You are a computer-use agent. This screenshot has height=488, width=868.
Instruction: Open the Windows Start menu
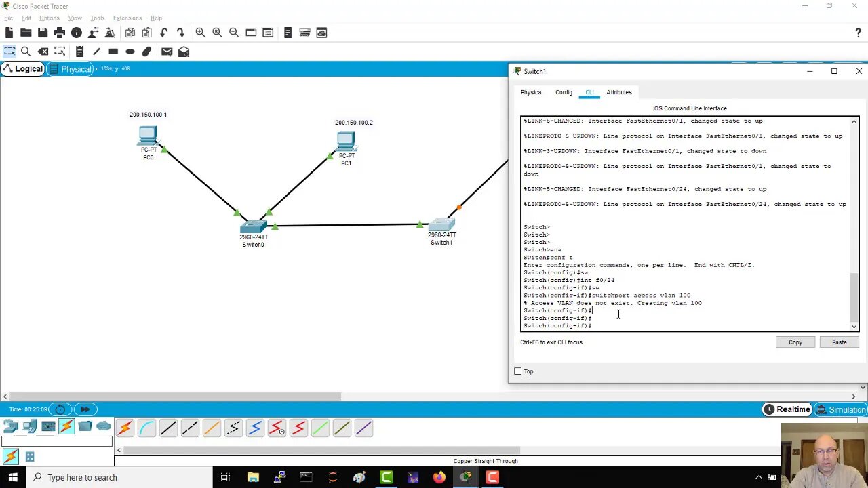(12, 477)
